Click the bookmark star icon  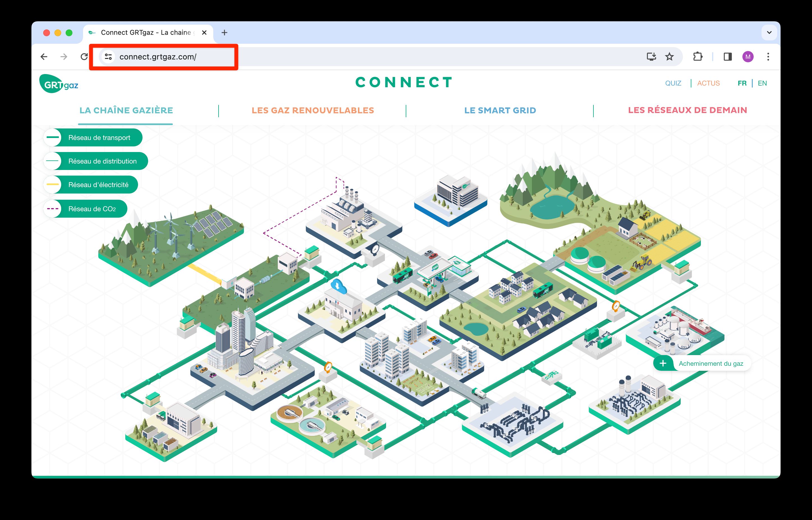[669, 57]
